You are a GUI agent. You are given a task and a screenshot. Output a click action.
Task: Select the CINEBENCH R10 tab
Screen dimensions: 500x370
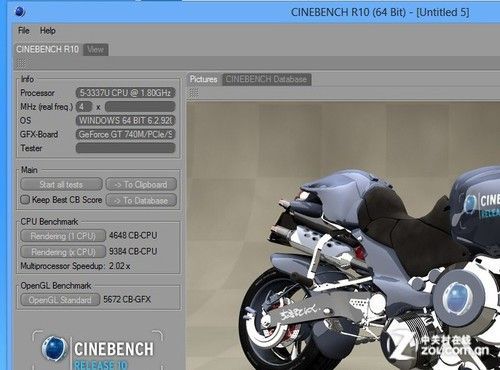(47, 49)
